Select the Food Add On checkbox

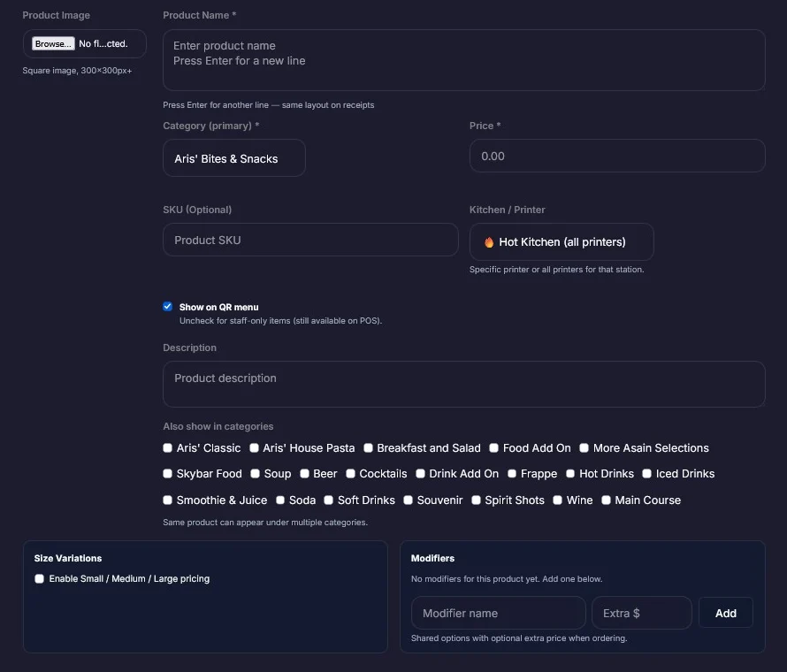pos(494,447)
